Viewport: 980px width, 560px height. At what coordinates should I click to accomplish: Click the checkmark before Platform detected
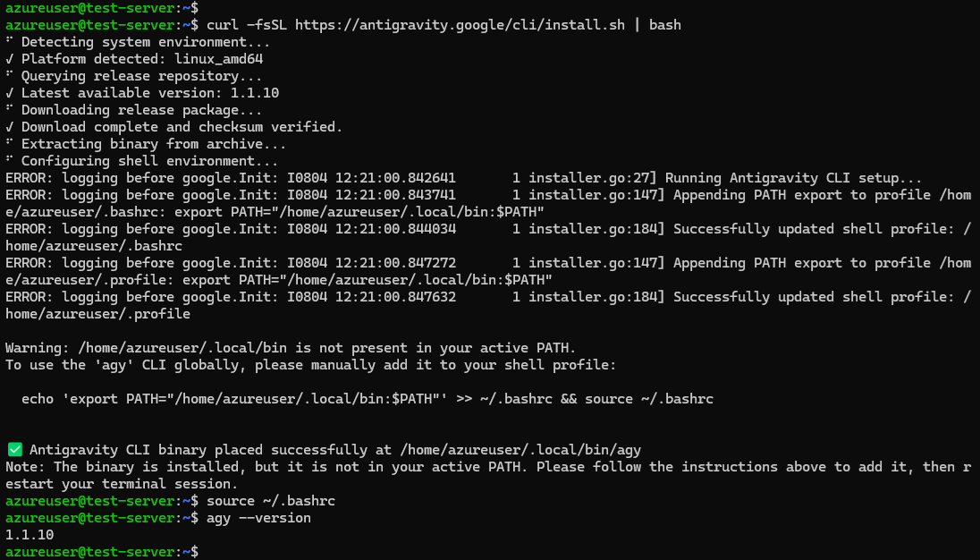click(x=9, y=59)
